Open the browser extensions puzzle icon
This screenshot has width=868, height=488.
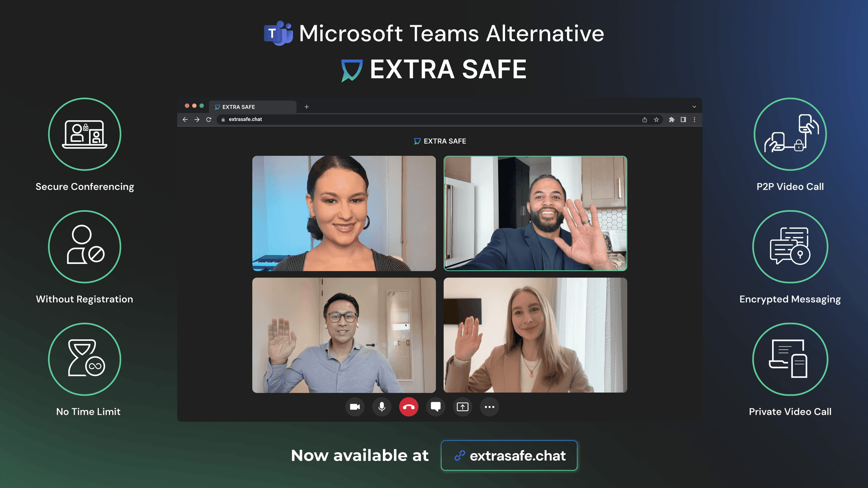(x=672, y=119)
